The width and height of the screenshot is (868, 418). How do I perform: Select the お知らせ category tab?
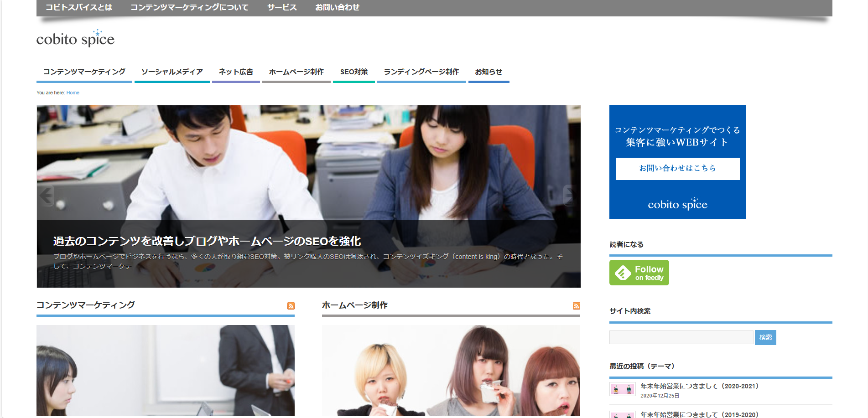(489, 72)
